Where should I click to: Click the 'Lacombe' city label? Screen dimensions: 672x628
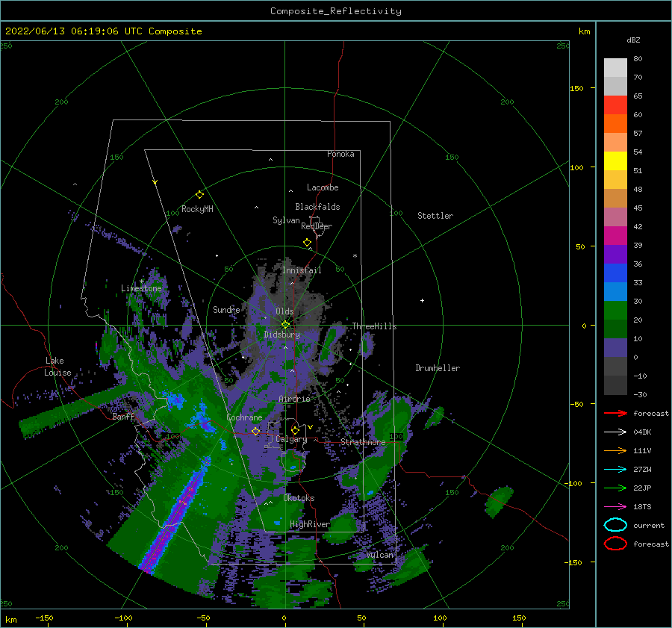pos(323,187)
